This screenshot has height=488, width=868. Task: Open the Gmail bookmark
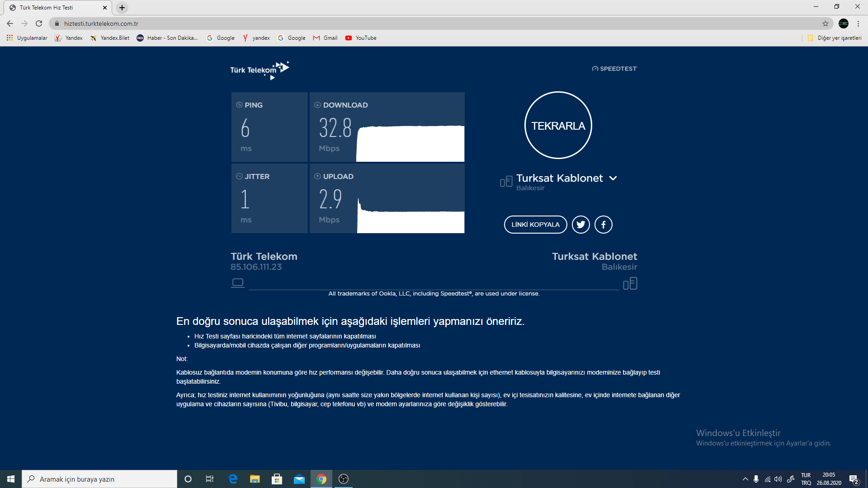325,38
